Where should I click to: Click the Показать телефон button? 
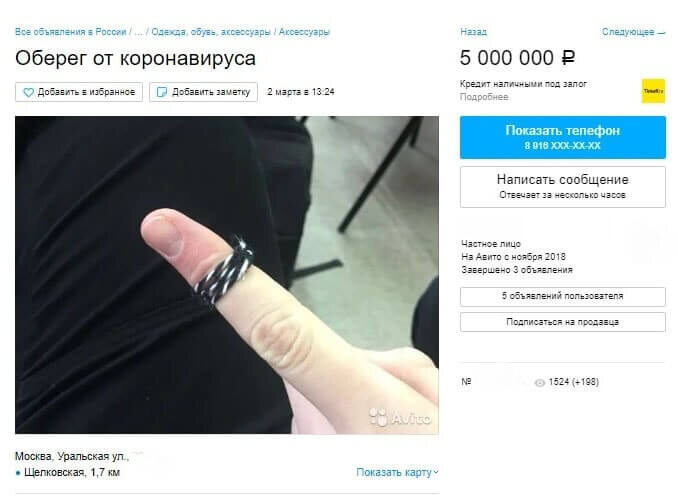[x=563, y=137]
